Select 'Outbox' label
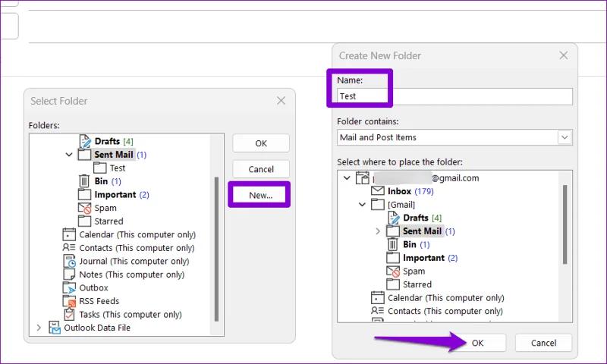 [x=93, y=288]
